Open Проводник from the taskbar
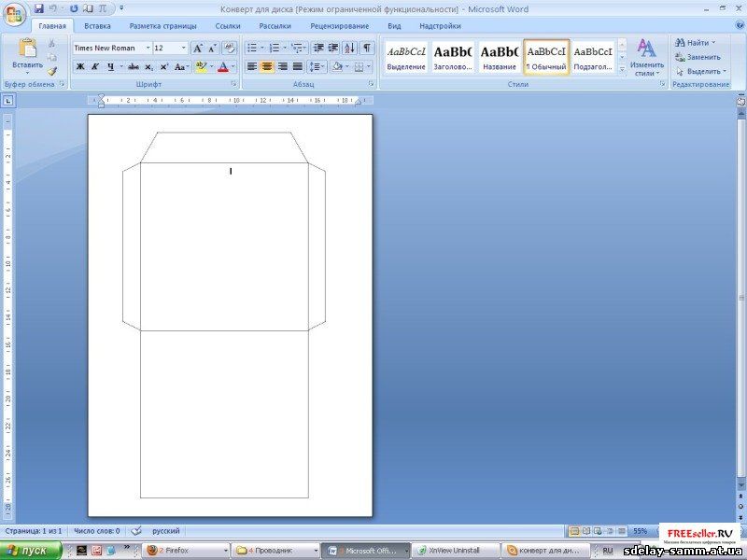The width and height of the screenshot is (747, 560). point(276,551)
